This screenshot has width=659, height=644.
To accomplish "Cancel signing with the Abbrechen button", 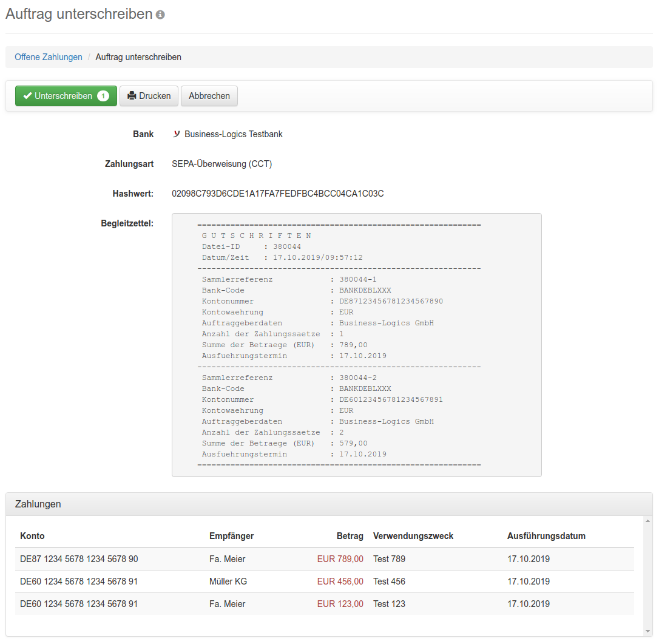I will click(209, 96).
